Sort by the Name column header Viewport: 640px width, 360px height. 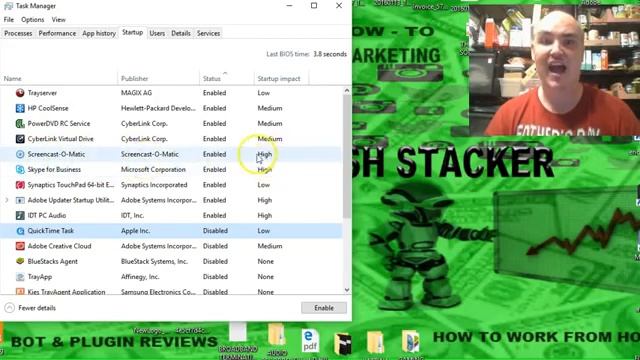coord(59,78)
